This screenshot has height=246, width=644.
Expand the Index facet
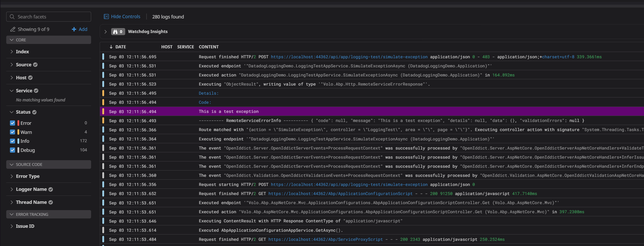click(11, 51)
